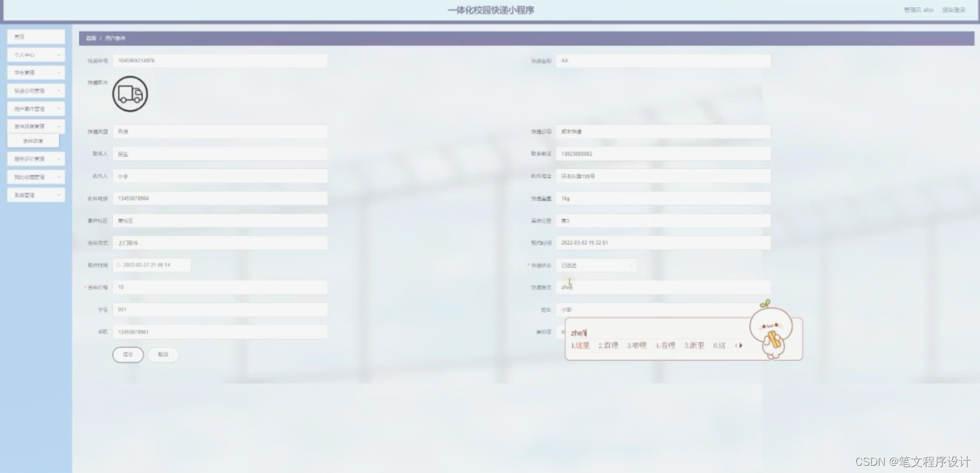Click the 取消 cancel button
Screen dimensions: 980x473
163,354
